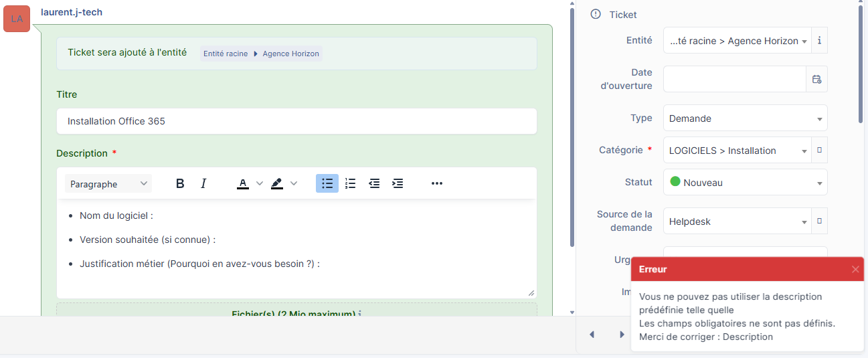Expand the Type dropdown set to Demande
This screenshot has height=358, width=868.
coord(745,118)
